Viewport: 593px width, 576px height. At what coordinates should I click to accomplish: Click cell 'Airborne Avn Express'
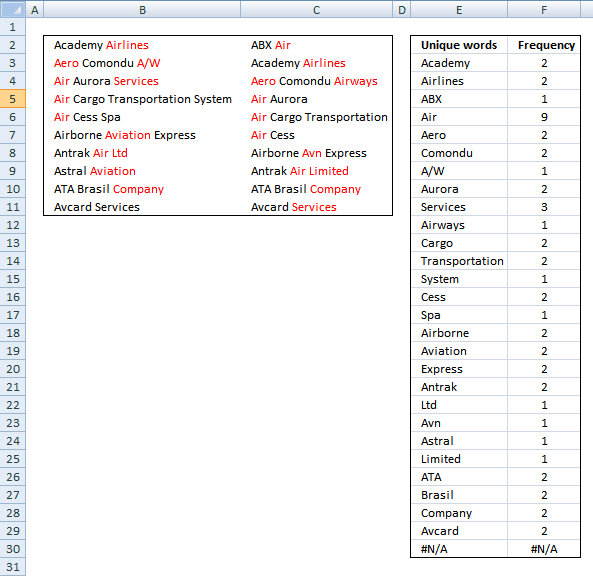tap(317, 153)
